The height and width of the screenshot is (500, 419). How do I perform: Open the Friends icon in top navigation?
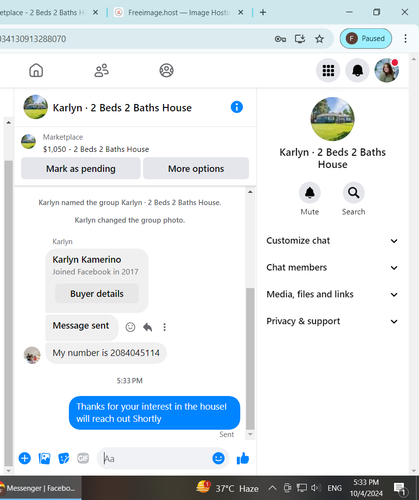tap(101, 70)
